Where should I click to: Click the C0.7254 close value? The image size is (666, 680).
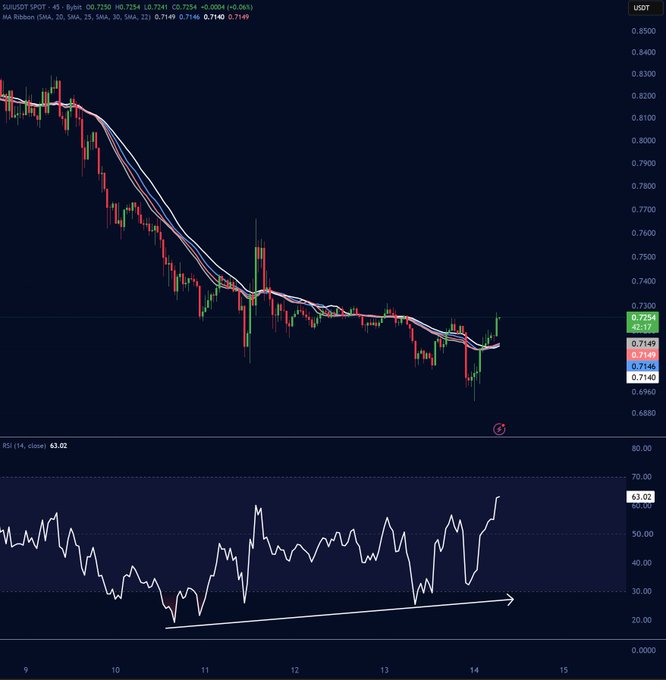pyautogui.click(x=184, y=7)
